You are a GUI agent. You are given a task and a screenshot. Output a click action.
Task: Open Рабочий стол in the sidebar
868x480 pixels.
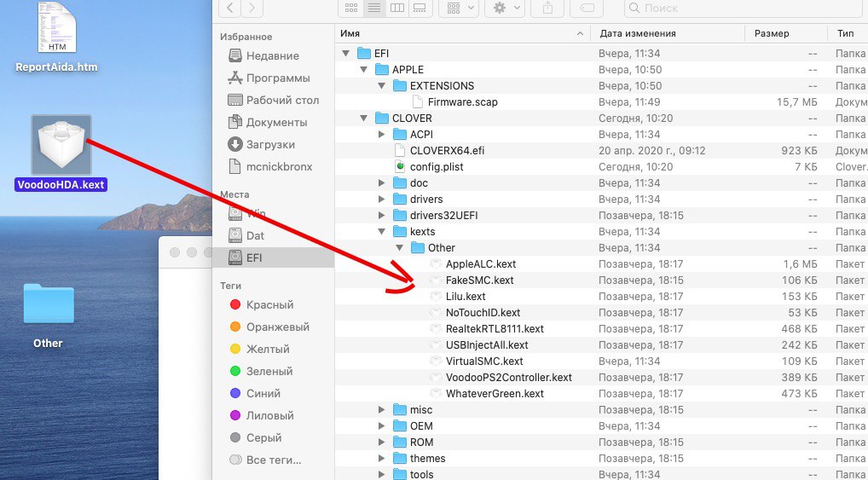274,101
